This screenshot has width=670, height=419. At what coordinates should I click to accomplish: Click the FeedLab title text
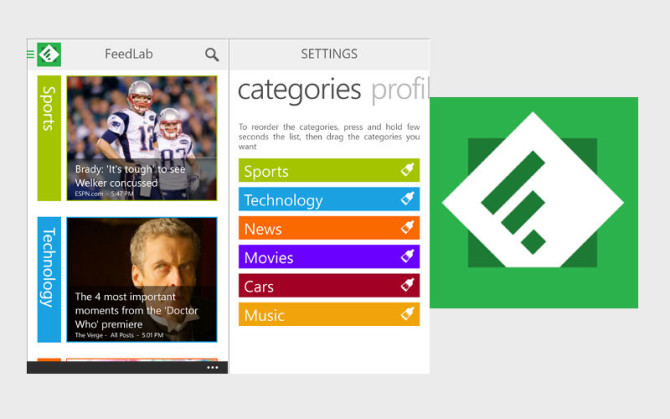tap(129, 54)
